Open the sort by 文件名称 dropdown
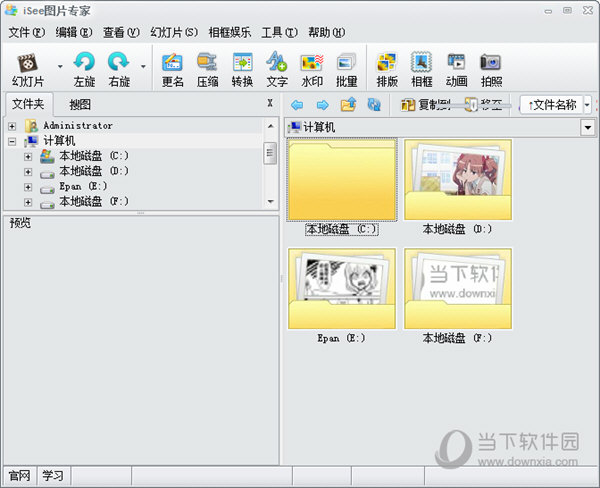The height and width of the screenshot is (488, 600). (587, 104)
